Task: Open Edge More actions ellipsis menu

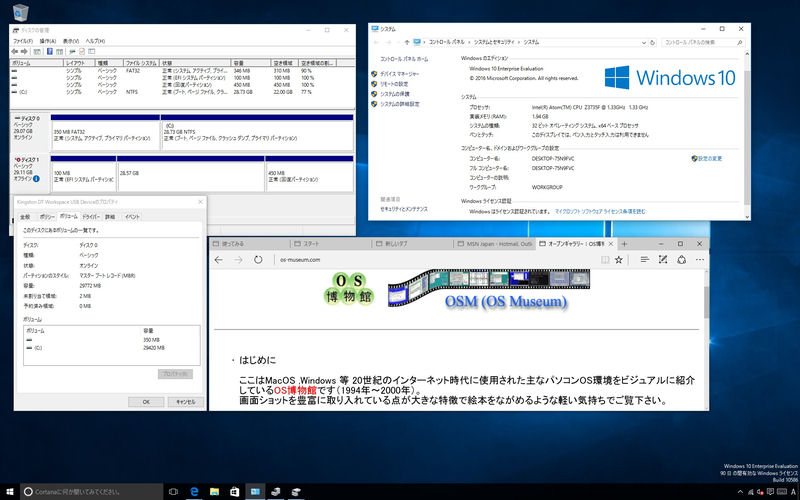Action: tap(699, 260)
